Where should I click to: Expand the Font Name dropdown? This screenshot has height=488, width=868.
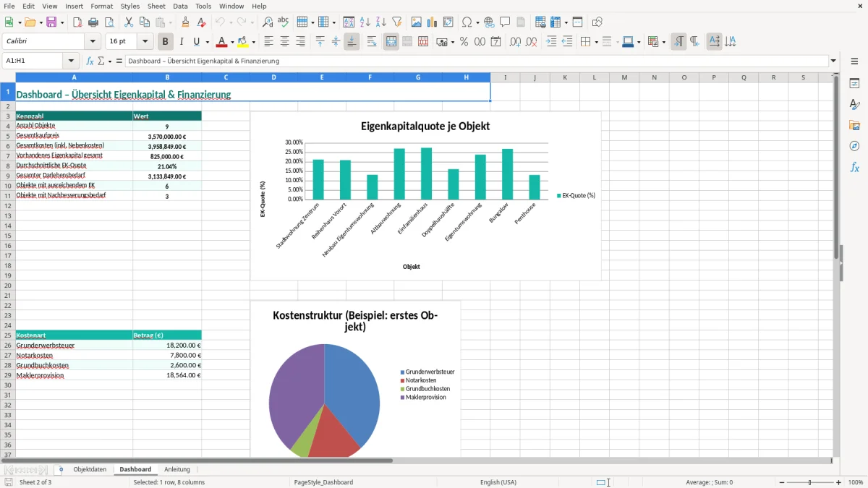93,42
